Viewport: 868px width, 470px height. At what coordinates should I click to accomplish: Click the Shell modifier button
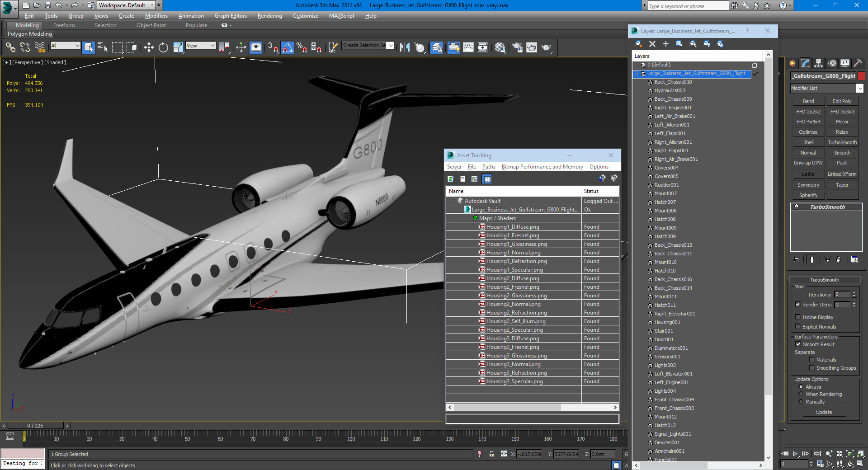(x=808, y=142)
